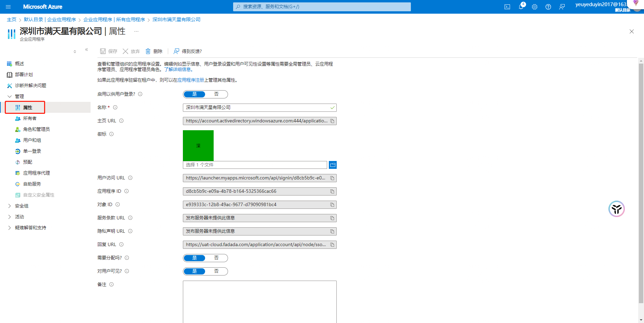Copy the 服务条款 URL value
The image size is (644, 323).
click(332, 218)
